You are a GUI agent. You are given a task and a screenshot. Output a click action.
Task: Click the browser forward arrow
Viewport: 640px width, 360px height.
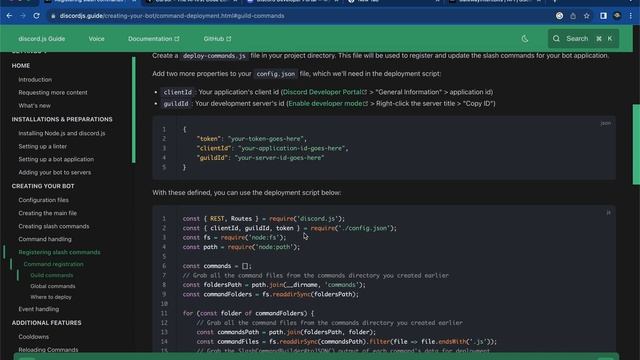[x=23, y=16]
